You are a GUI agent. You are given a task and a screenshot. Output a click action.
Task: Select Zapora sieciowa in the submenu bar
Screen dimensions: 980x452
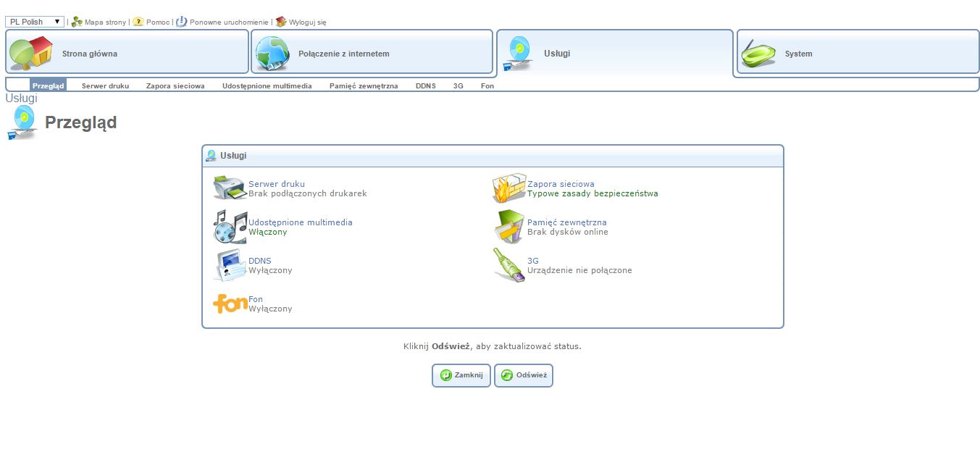175,85
